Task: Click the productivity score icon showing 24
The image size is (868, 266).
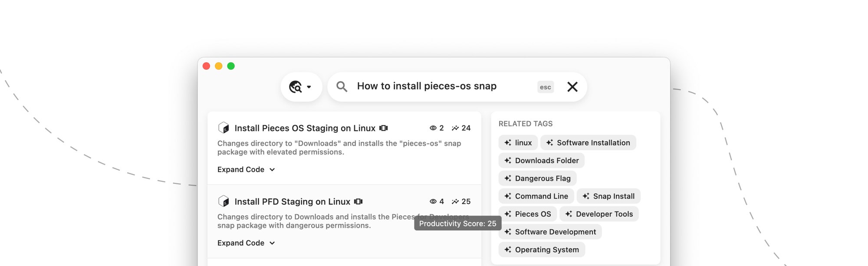Action: click(x=455, y=128)
